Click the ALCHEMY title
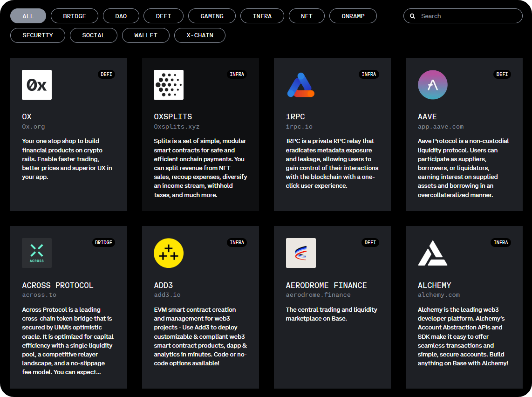The image size is (532, 397). click(x=435, y=285)
